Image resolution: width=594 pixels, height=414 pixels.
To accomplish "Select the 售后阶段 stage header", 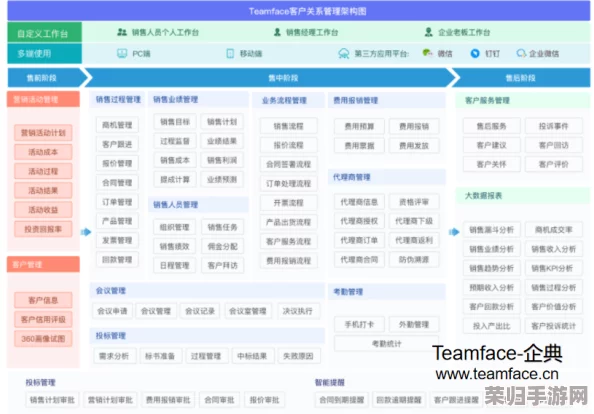I will tap(521, 78).
